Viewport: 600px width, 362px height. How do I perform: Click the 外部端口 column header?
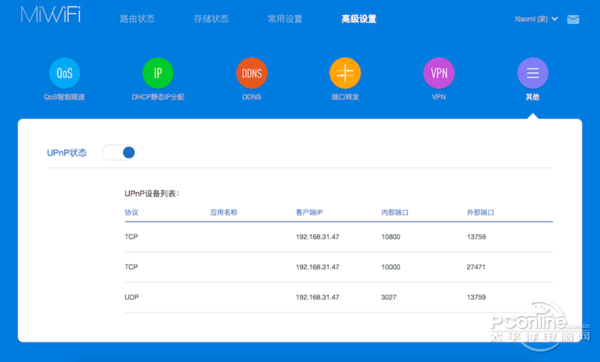tap(481, 212)
